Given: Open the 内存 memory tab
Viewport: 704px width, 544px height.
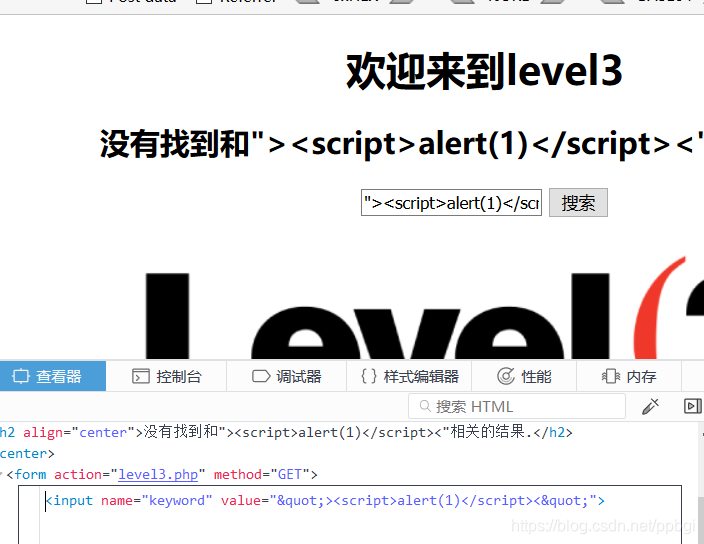Looking at the screenshot, I should click(x=629, y=376).
